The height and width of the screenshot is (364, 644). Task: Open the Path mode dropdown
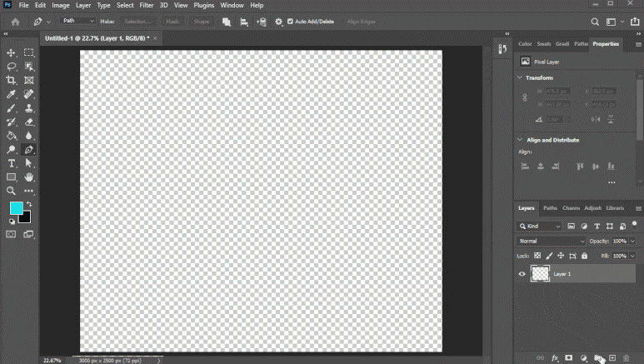tap(78, 21)
